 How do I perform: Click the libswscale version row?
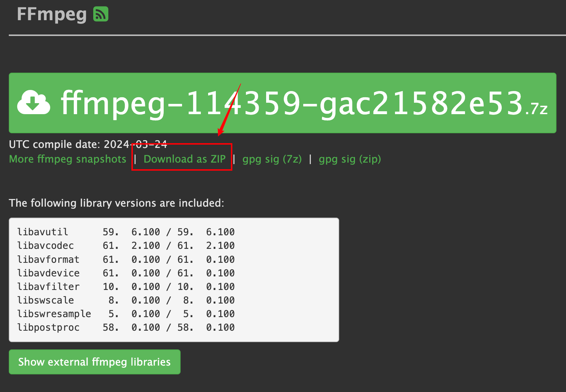[126, 300]
